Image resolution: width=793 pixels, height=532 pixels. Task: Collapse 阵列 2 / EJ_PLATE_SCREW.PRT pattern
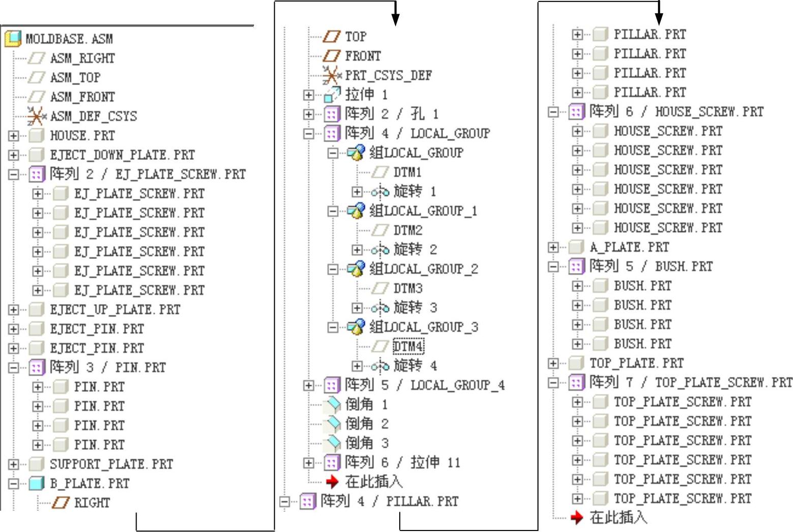[13, 175]
